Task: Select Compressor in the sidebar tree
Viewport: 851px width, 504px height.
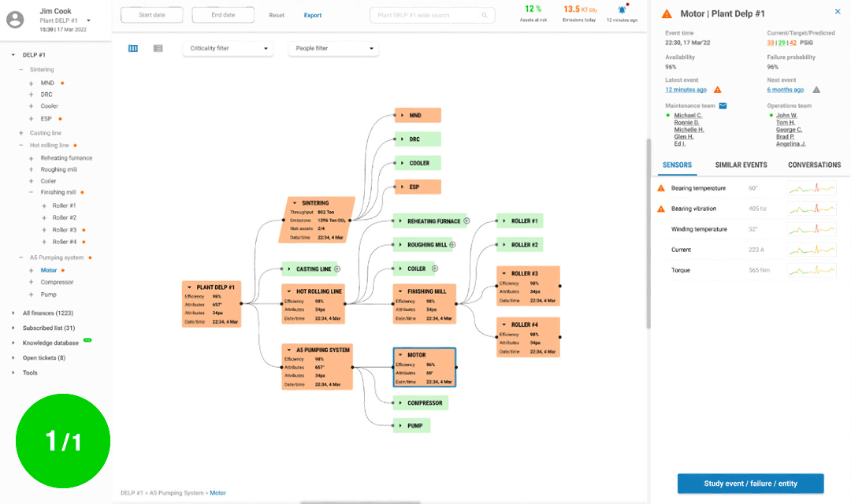Action: click(57, 282)
